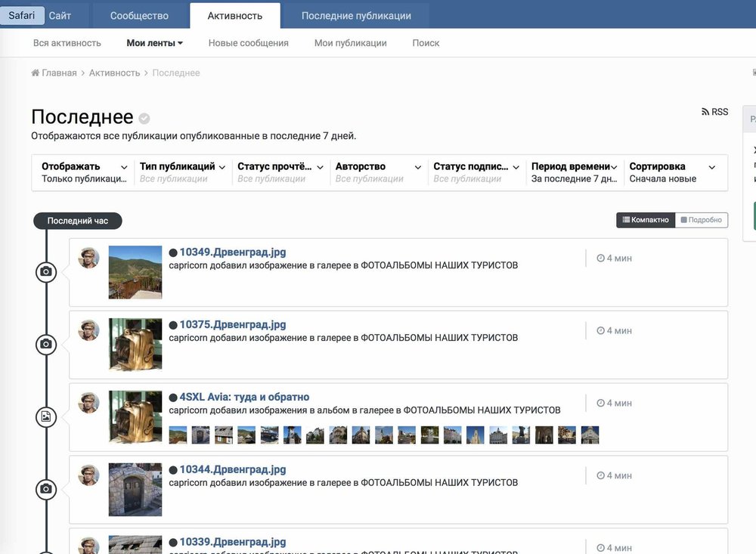Click the 10349.Дрвенград.jpg landscape thumbnail

[135, 272]
